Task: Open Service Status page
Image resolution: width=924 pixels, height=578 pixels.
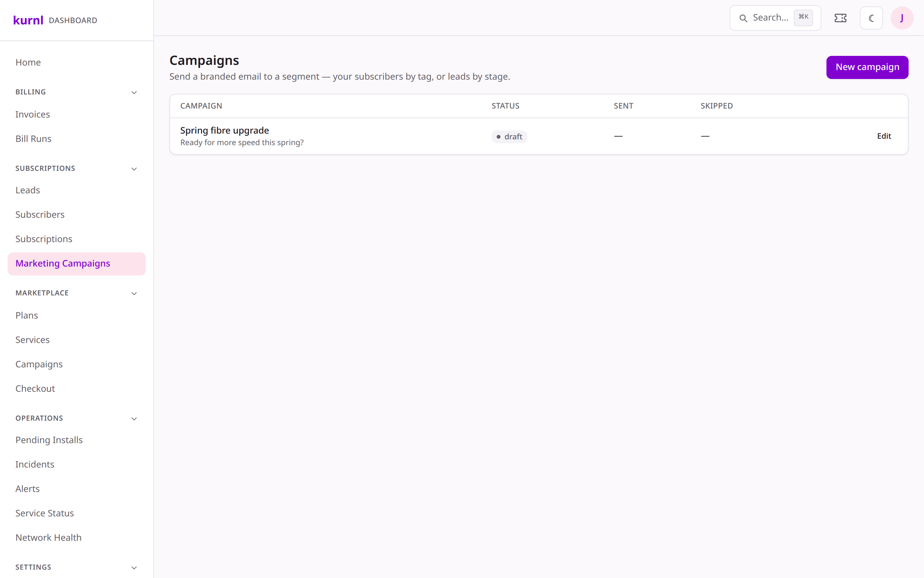Action: (x=76, y=513)
